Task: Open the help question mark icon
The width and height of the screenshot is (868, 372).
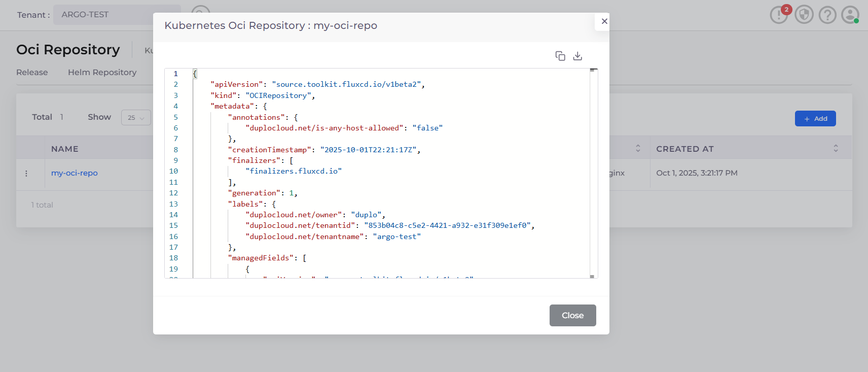Action: (x=827, y=15)
